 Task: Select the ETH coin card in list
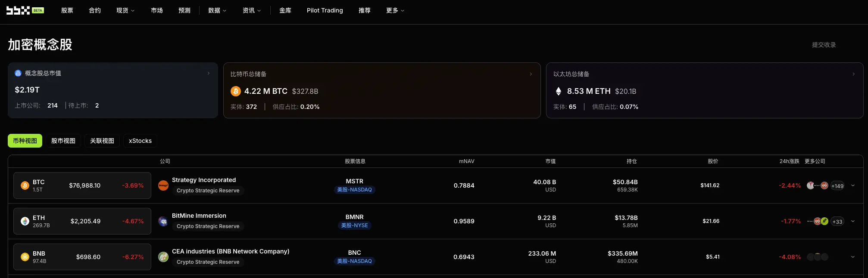click(82, 221)
